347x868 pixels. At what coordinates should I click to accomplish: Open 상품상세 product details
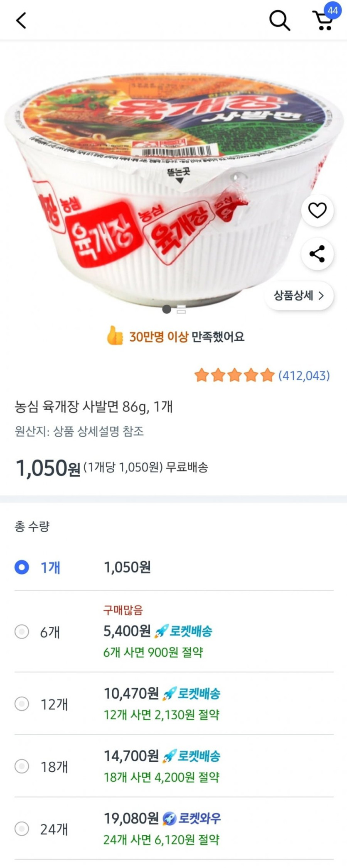[x=298, y=296]
